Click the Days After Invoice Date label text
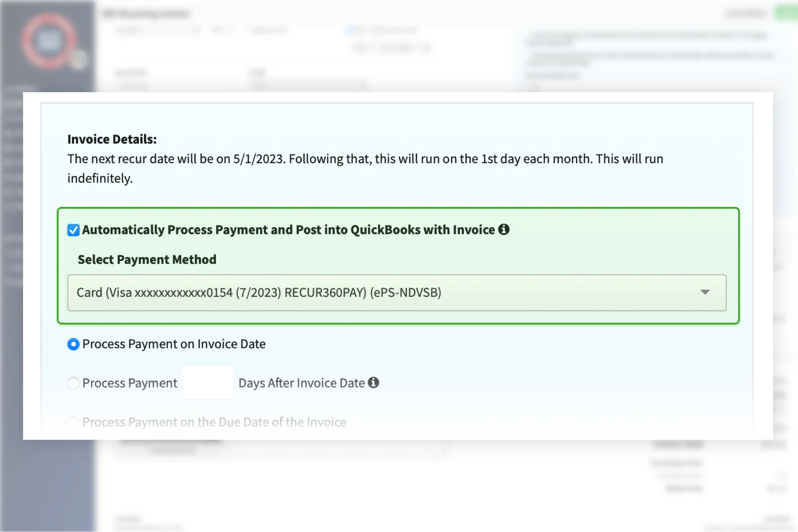798x532 pixels. point(301,383)
